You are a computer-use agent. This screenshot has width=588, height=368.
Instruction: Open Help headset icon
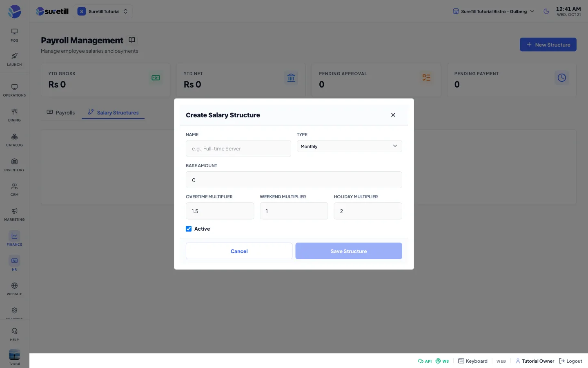tap(14, 334)
